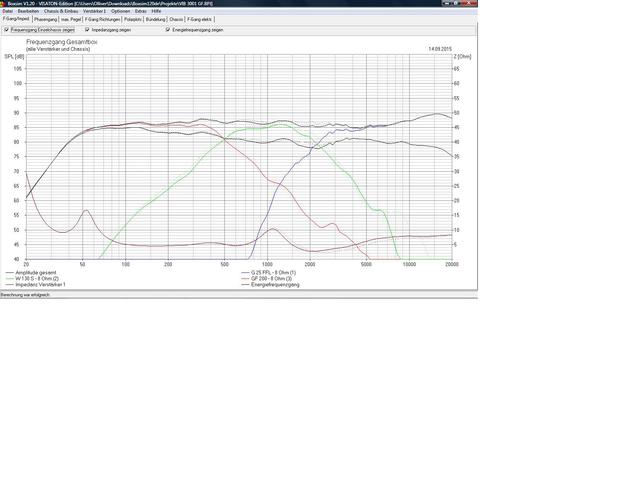This screenshot has height=477, width=640.
Task: Switch to the Bündelung tab
Action: click(x=156, y=19)
